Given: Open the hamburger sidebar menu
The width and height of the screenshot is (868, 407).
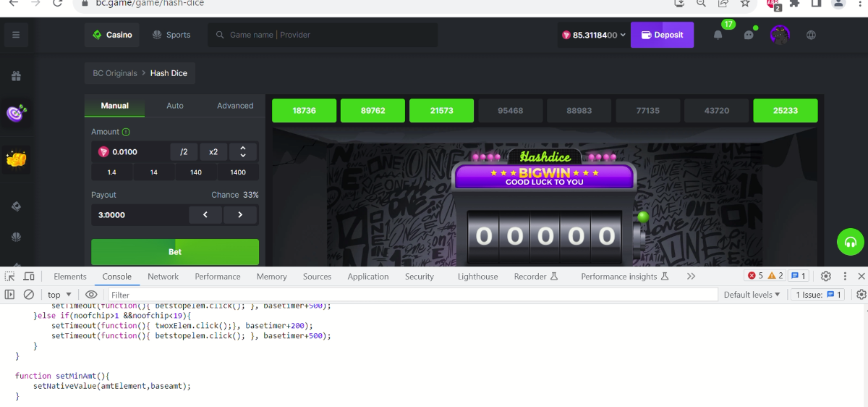Looking at the screenshot, I should tap(16, 35).
